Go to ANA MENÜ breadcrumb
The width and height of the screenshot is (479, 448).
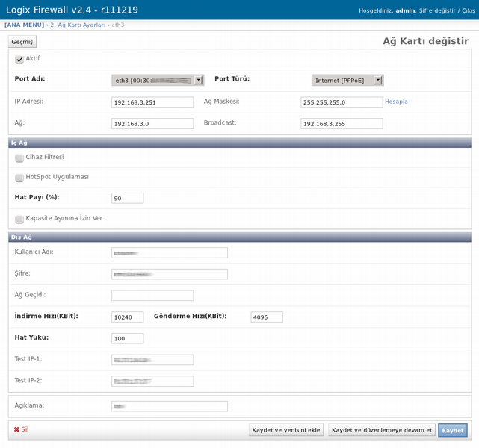coord(25,25)
